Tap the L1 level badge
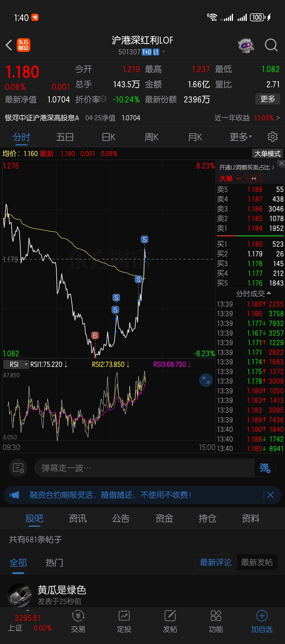 coord(156,52)
